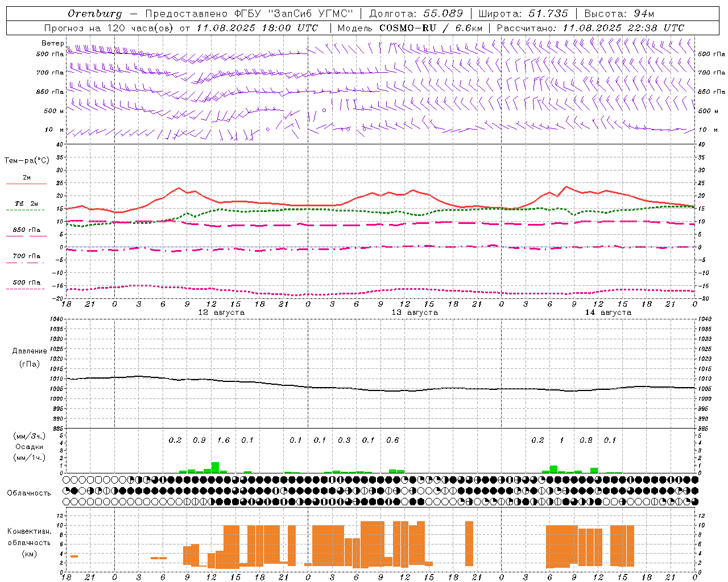The width and height of the screenshot is (728, 582).
Task: Click the "Конвективн." convective cloud label
Action: pos(30,531)
